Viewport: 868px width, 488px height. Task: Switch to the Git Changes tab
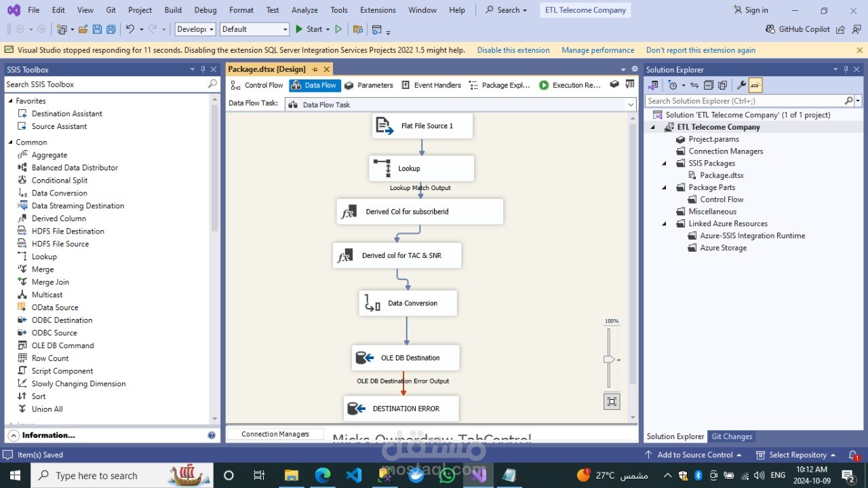click(x=732, y=436)
